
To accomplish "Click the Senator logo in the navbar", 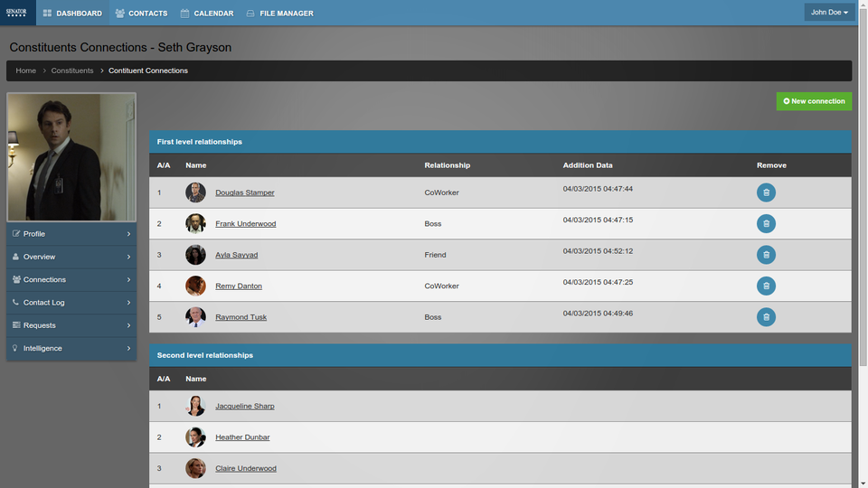I will click(x=16, y=12).
